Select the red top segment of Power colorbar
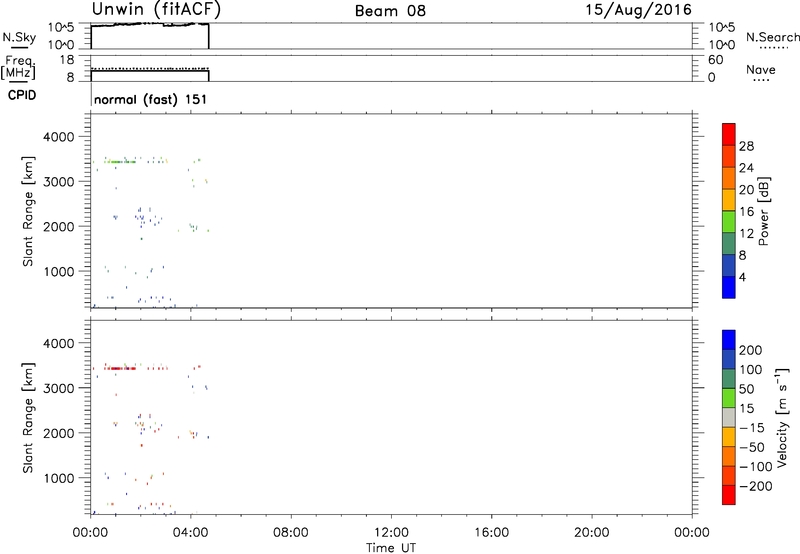Screen dimensions: 800x554 [729, 134]
